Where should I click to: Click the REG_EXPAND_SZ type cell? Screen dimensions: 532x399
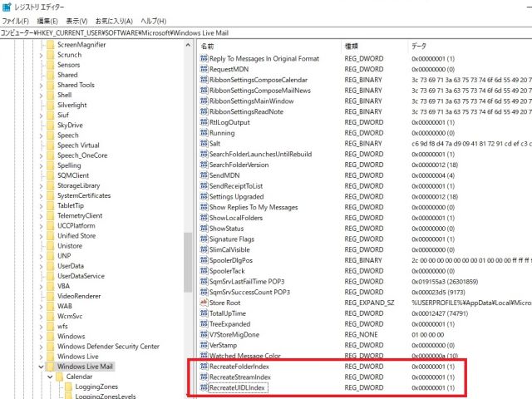[369, 303]
